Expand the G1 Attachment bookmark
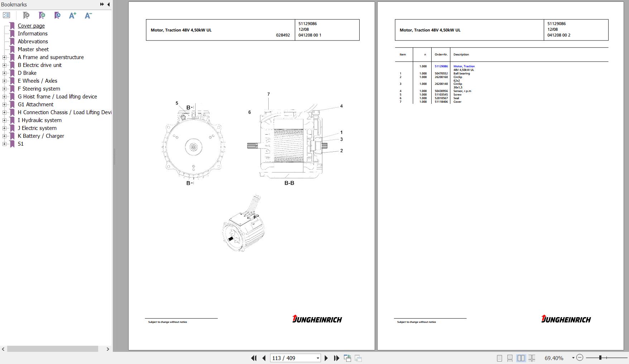The width and height of the screenshot is (629, 364). (4, 105)
